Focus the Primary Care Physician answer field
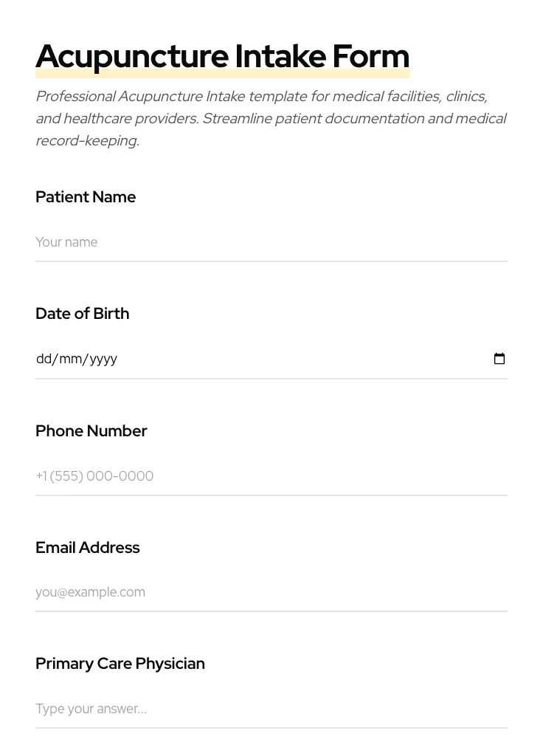The height and width of the screenshot is (756, 543). pyautogui.click(x=271, y=709)
